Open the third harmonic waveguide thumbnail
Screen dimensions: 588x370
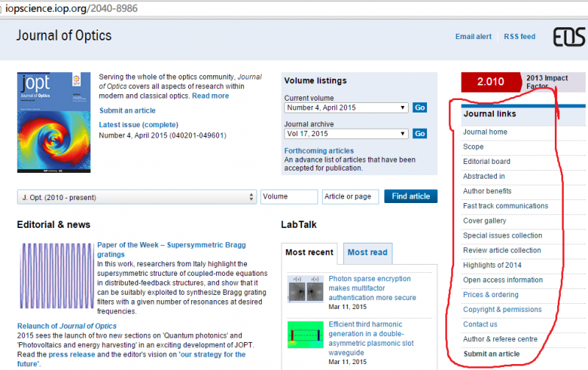(x=305, y=335)
